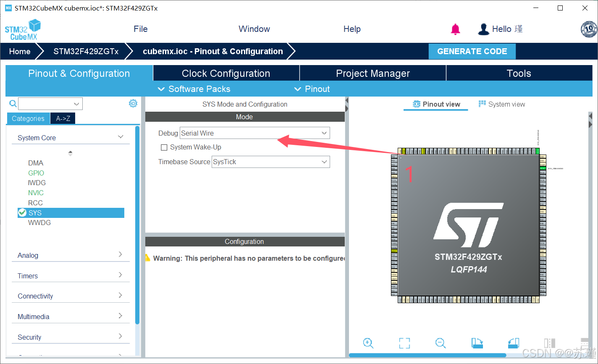Click the Pinout view chip icon
Viewport: 598px width, 364px height.
pos(417,104)
